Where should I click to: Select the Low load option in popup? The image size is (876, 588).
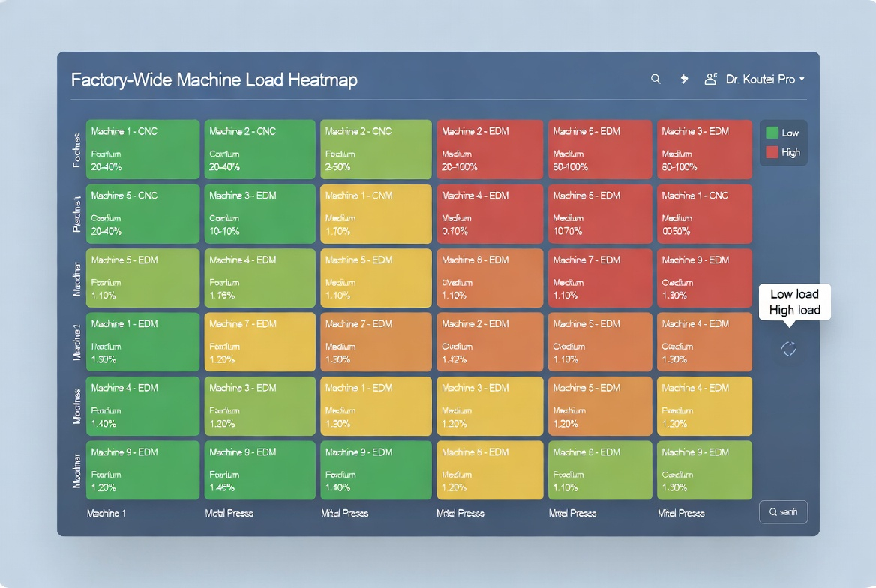pos(794,294)
